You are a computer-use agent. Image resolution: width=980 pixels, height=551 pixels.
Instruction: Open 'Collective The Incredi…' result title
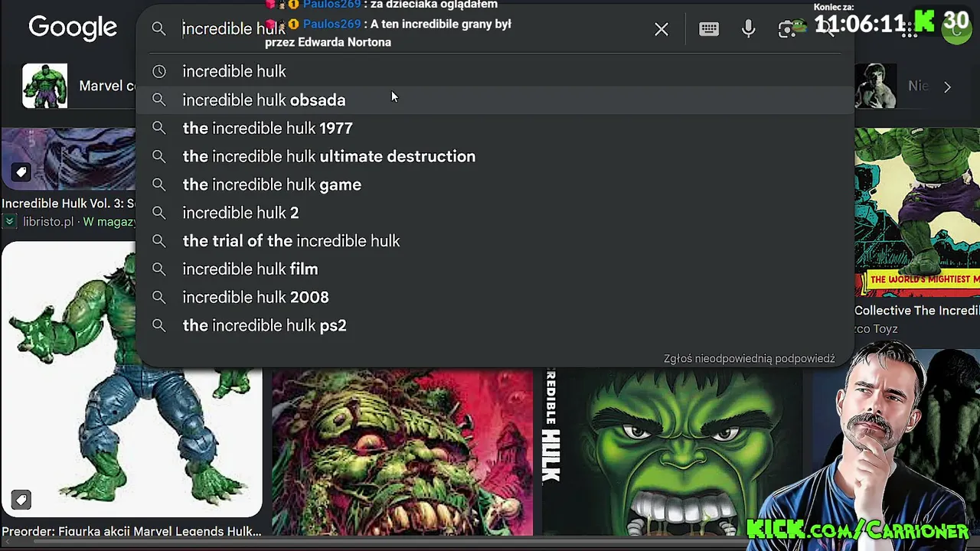(917, 311)
